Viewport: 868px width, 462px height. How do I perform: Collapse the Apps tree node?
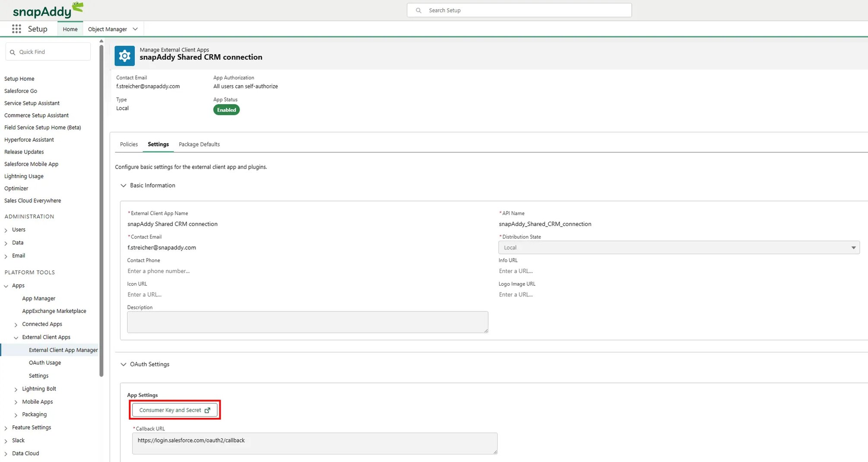tap(6, 286)
